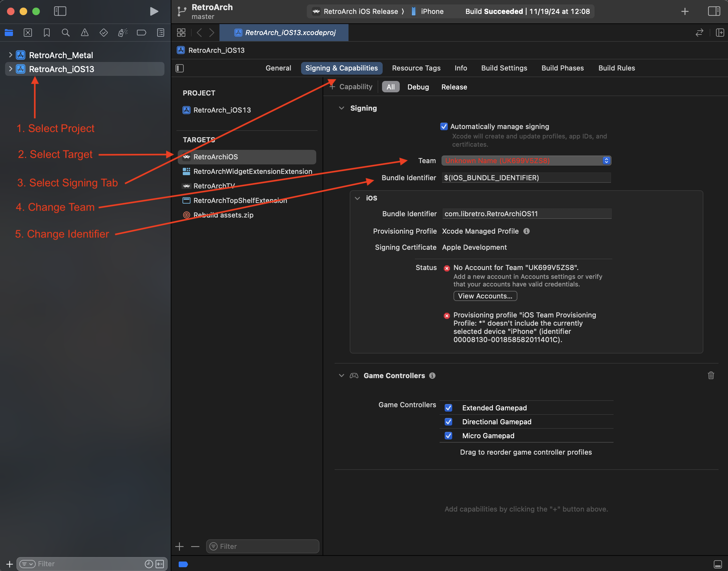Toggle the debug area button at bottom right
The height and width of the screenshot is (571, 728).
pyautogui.click(x=718, y=564)
